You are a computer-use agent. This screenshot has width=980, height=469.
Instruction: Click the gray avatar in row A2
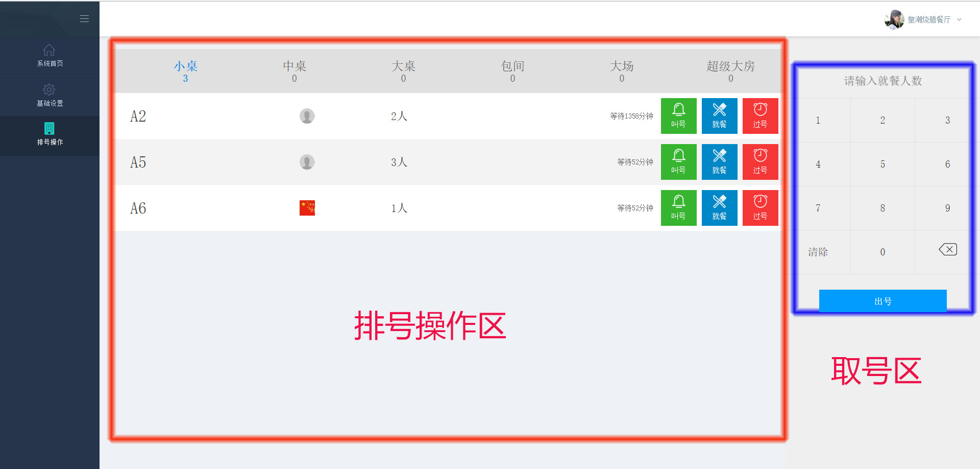307,116
